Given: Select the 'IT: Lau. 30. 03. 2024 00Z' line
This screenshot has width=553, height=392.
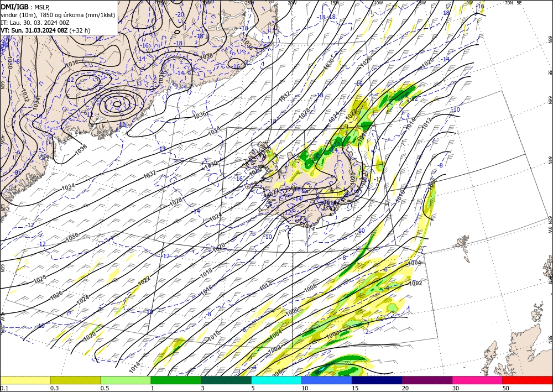Looking at the screenshot, I should pyautogui.click(x=35, y=23).
